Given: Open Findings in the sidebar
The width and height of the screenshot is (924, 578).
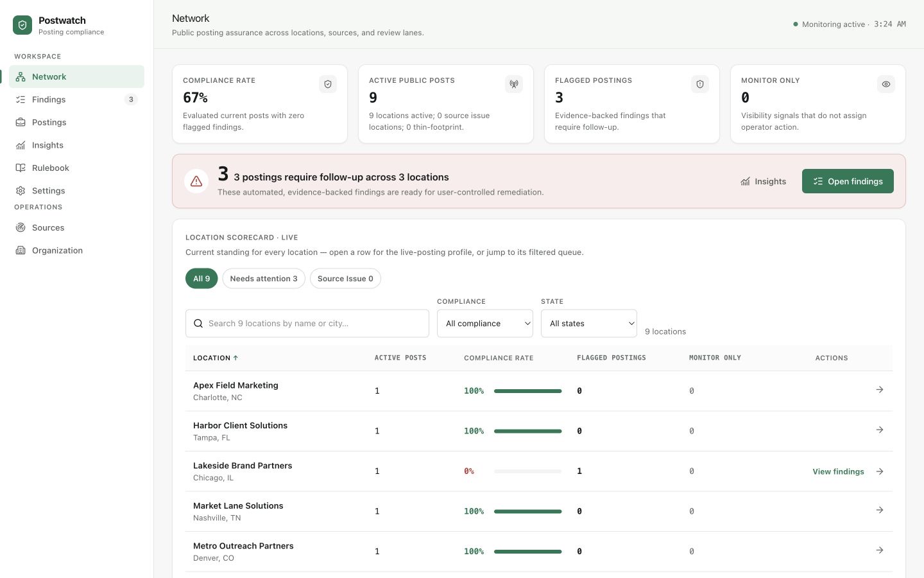Looking at the screenshot, I should point(76,100).
